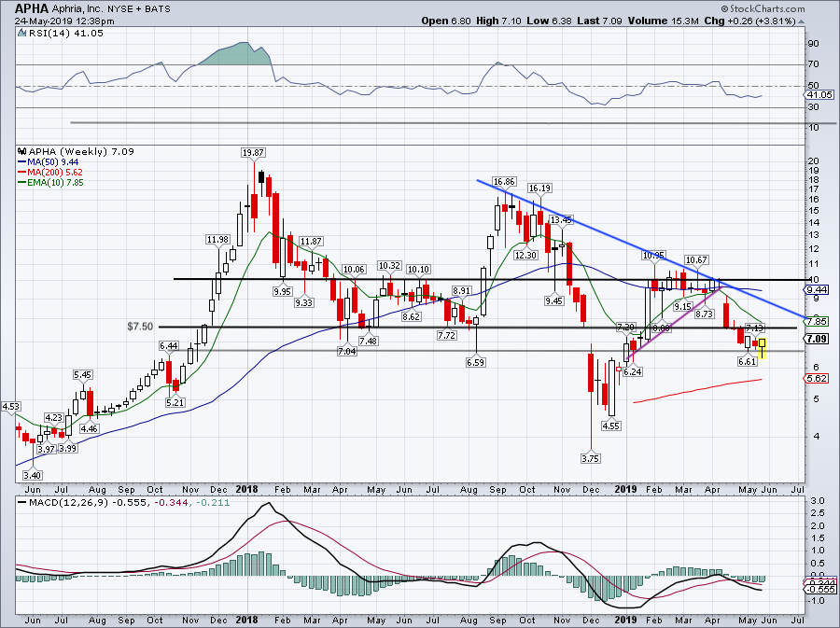Click the 6.24 low price label
Viewport: 840px width, 628px height.
point(633,371)
